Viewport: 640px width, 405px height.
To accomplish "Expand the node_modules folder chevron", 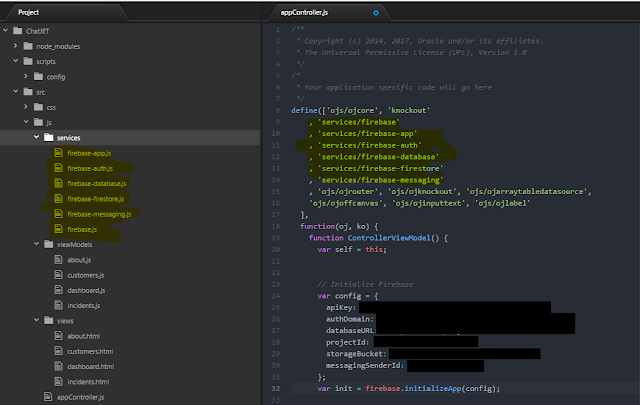I will (x=16, y=46).
